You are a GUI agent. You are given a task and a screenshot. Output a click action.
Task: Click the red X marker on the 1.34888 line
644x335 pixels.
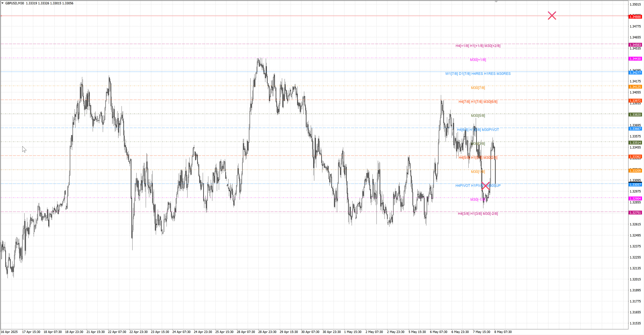(552, 15)
